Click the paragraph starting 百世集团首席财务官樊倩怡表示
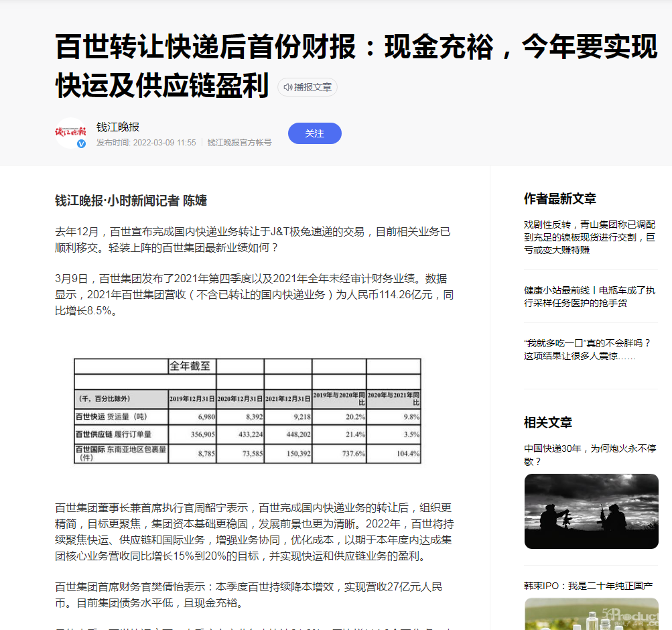The height and width of the screenshot is (630, 672). tap(249, 595)
